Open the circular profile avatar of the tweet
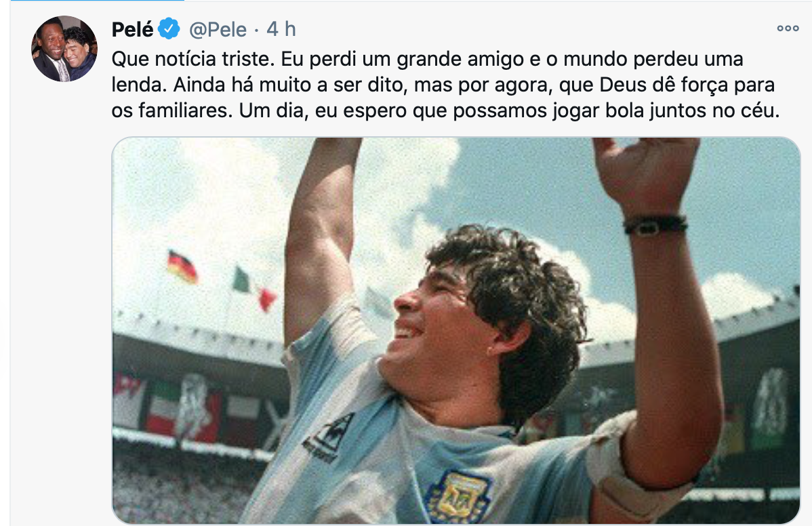This screenshot has height=526, width=812. [x=64, y=49]
